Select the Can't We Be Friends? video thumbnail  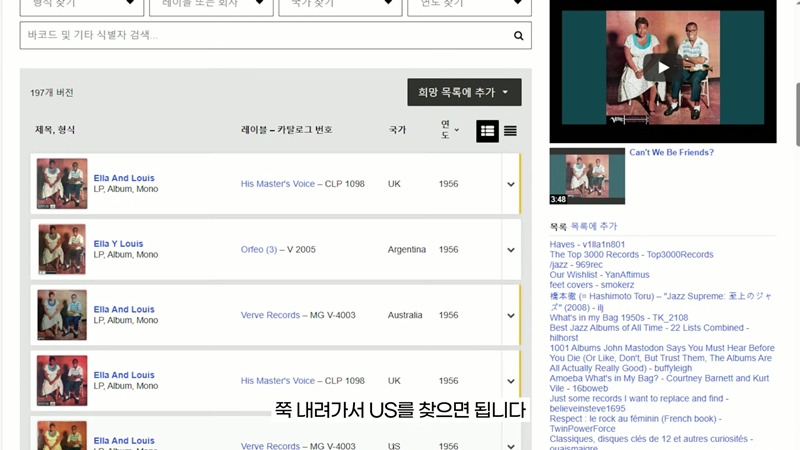pyautogui.click(x=587, y=176)
